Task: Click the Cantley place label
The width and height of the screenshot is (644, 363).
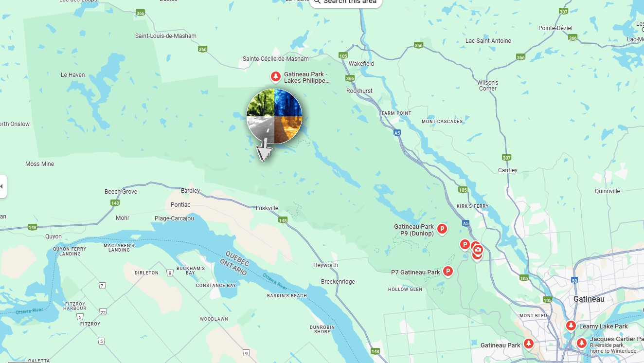Action: click(x=508, y=170)
